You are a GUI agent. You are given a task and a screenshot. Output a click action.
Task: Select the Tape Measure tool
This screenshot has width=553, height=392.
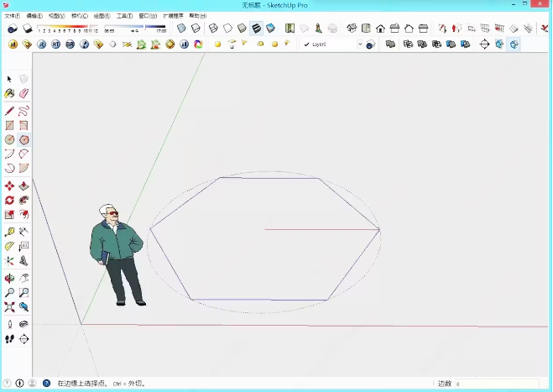pyautogui.click(x=9, y=233)
